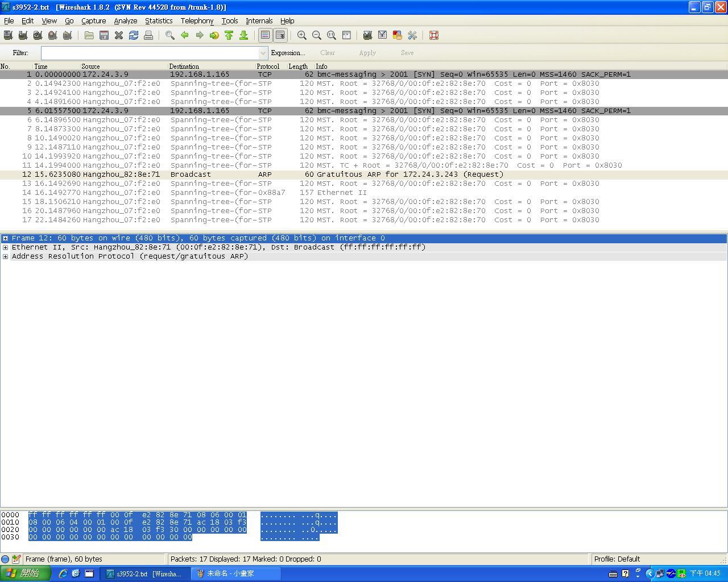Stop the running capture icon

[52, 35]
